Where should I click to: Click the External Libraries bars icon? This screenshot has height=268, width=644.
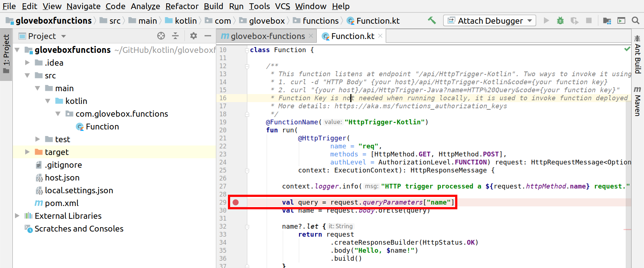[x=28, y=216]
